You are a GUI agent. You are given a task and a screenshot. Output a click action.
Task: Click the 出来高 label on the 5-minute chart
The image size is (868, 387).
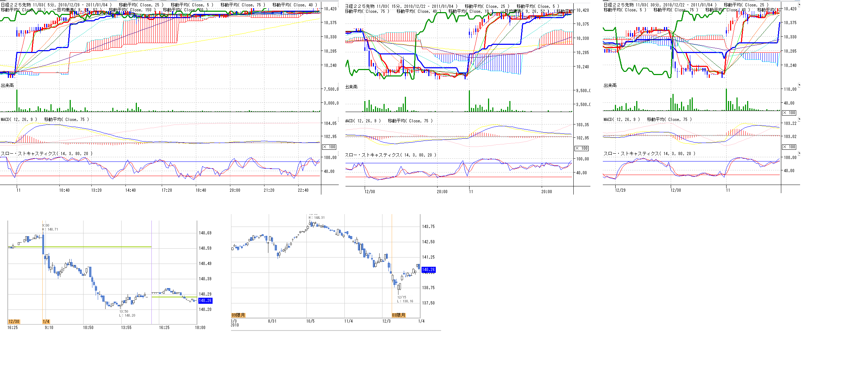tap(7, 85)
